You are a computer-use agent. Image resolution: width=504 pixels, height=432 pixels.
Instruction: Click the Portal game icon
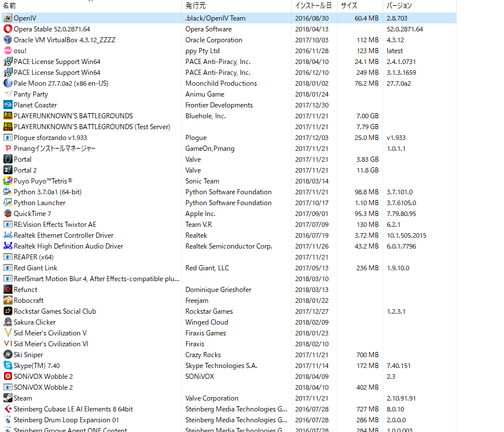click(x=7, y=159)
